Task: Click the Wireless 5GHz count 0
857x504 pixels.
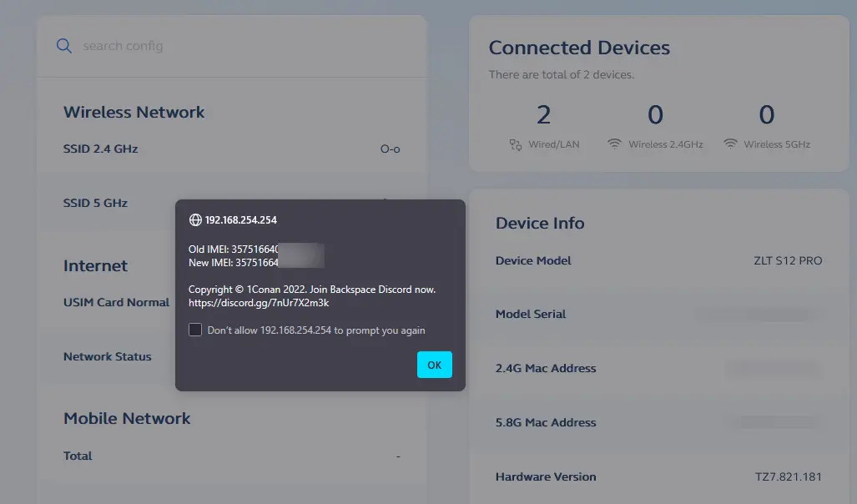Action: 767,115
